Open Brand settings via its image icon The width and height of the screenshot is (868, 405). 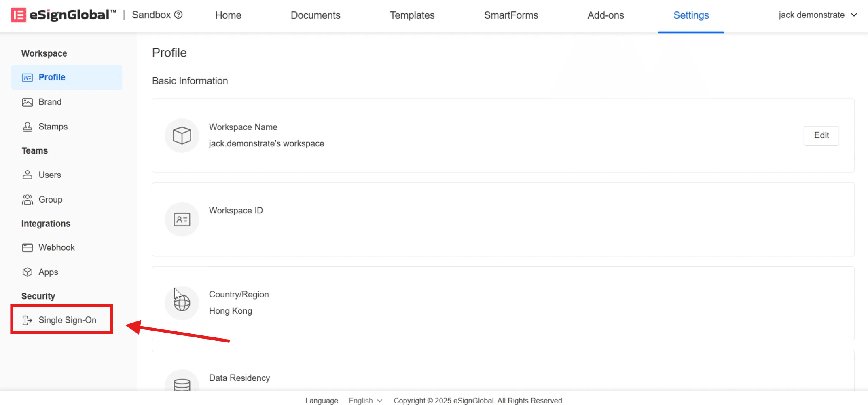[x=27, y=102]
